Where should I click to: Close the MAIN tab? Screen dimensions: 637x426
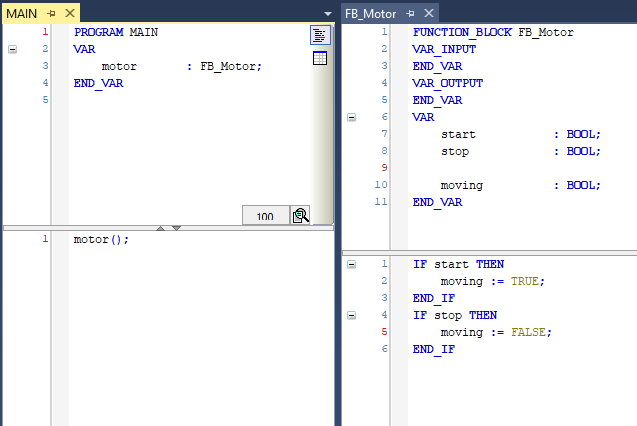click(x=70, y=13)
